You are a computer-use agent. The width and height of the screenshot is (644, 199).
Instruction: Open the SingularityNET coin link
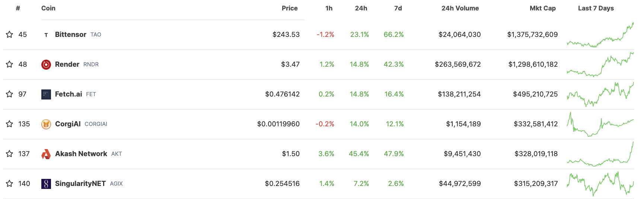(x=80, y=183)
